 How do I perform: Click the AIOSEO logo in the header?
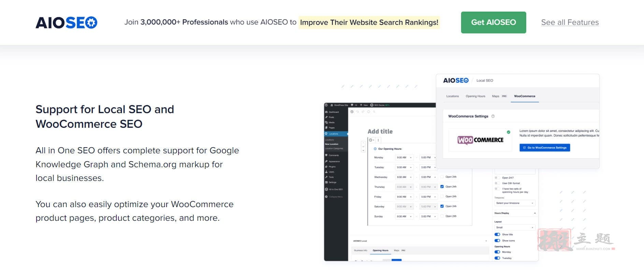click(66, 22)
